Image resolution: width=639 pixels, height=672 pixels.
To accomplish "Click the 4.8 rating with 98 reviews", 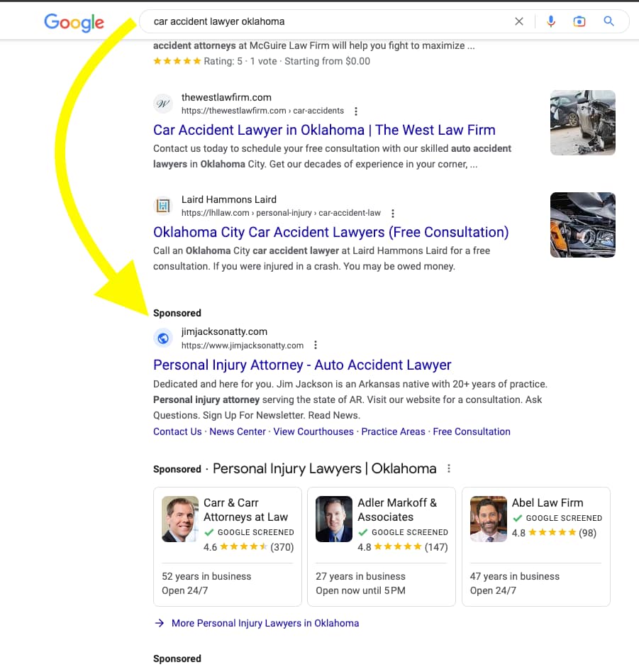I will (x=554, y=533).
